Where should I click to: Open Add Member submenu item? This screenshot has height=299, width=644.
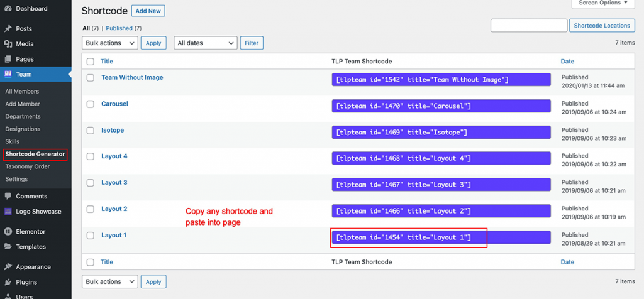(x=23, y=104)
